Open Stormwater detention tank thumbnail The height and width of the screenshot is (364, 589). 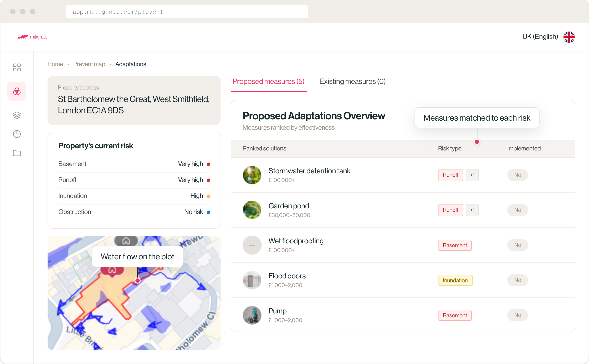coord(252,175)
